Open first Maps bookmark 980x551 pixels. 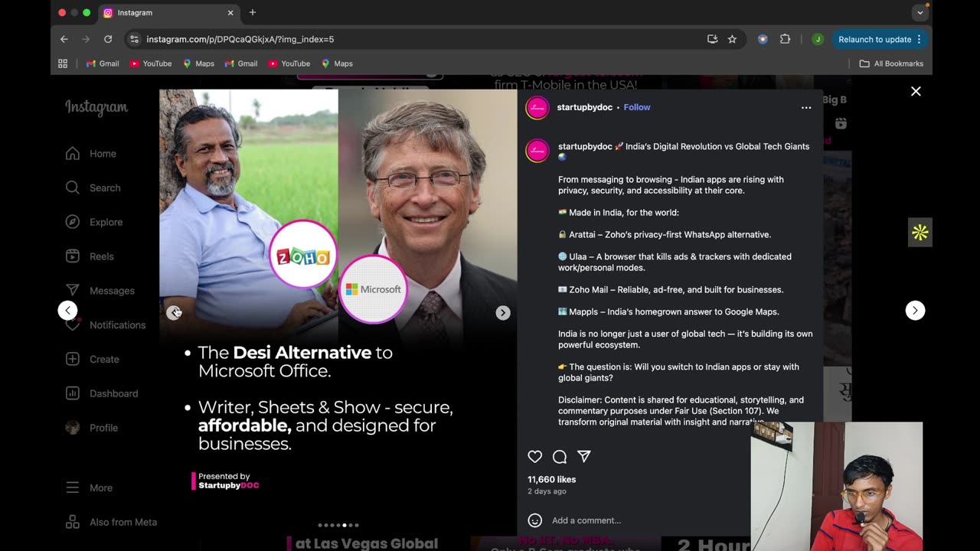pos(198,64)
